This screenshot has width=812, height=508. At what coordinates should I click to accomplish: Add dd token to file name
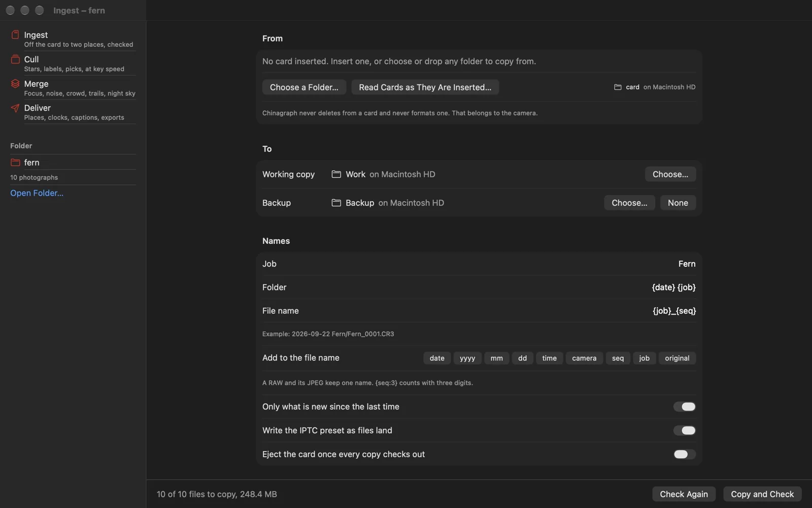point(522,358)
